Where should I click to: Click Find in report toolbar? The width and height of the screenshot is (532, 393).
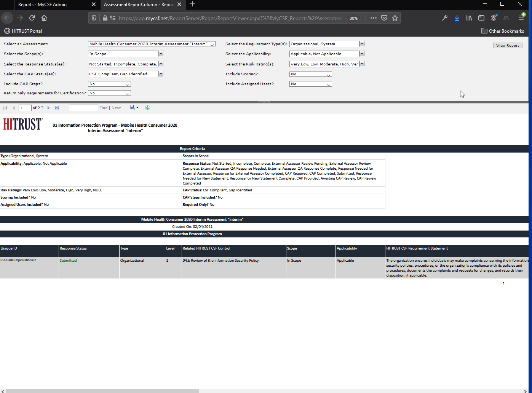coord(103,108)
